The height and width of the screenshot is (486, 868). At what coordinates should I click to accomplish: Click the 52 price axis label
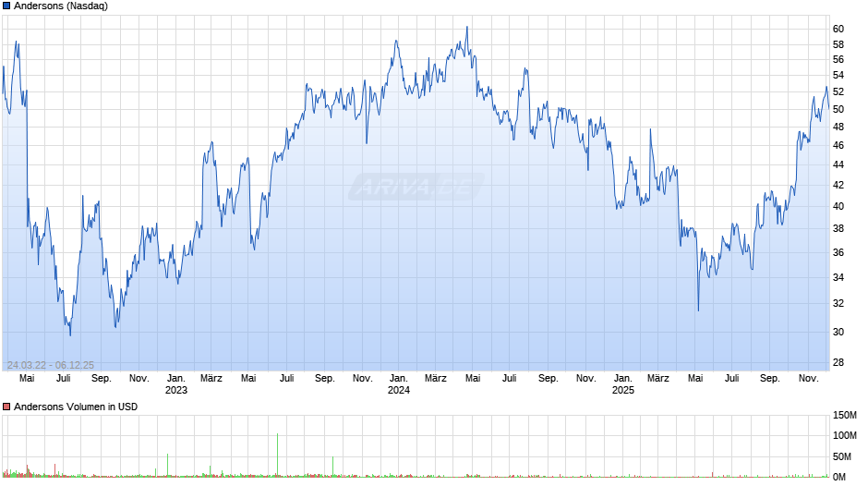838,92
